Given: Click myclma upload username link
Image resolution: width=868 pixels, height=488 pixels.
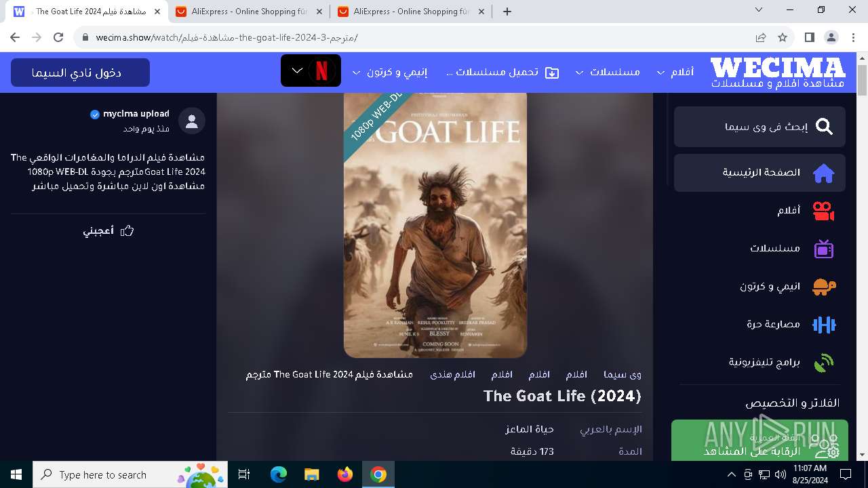Looking at the screenshot, I should [x=136, y=114].
